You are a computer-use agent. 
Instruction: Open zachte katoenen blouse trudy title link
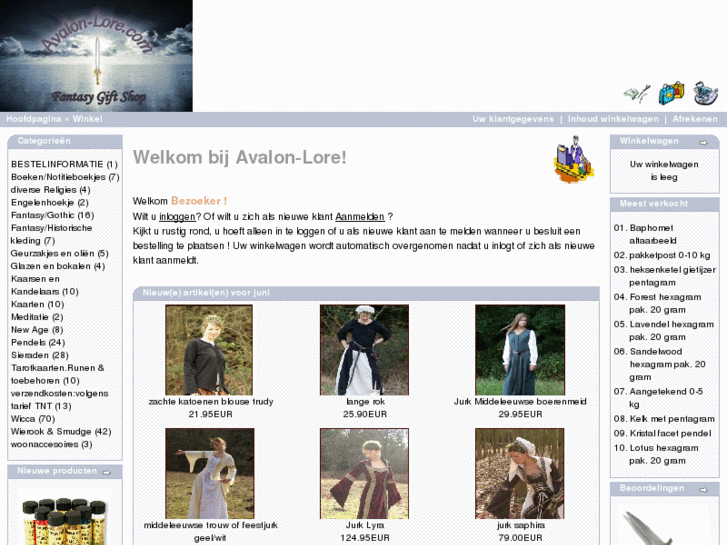[211, 402]
